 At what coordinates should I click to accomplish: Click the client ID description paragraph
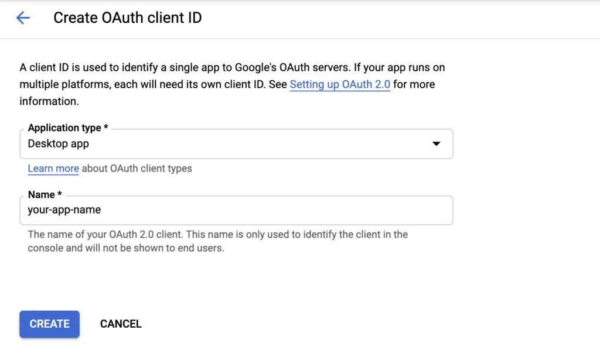pos(232,84)
